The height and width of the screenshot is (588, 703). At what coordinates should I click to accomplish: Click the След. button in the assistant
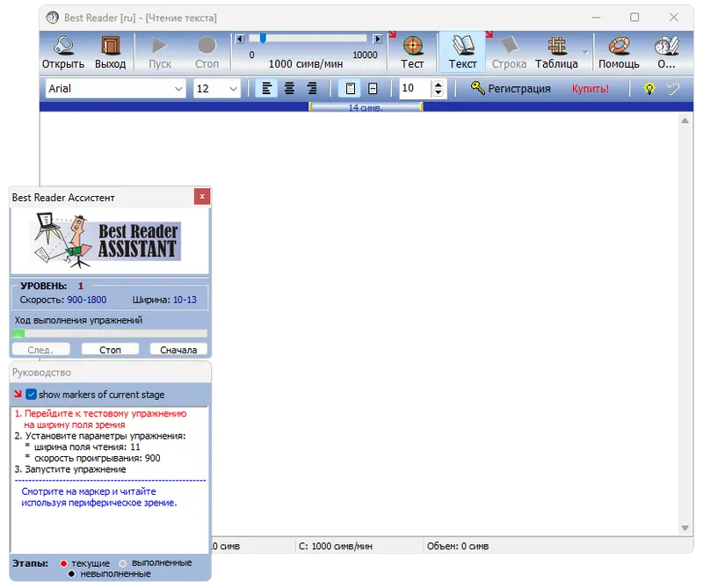pos(40,350)
